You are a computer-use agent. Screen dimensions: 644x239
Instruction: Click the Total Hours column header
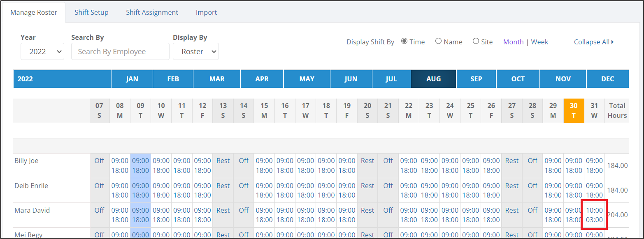click(617, 110)
